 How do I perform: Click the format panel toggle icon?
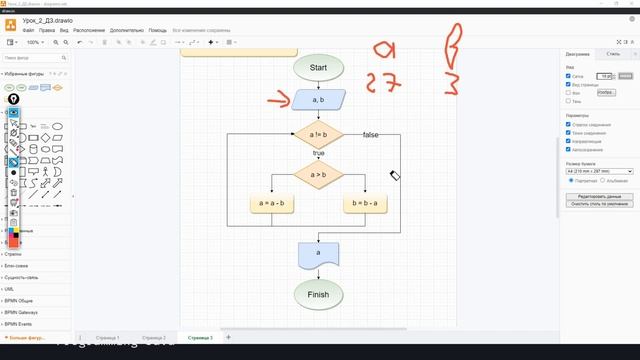[626, 42]
